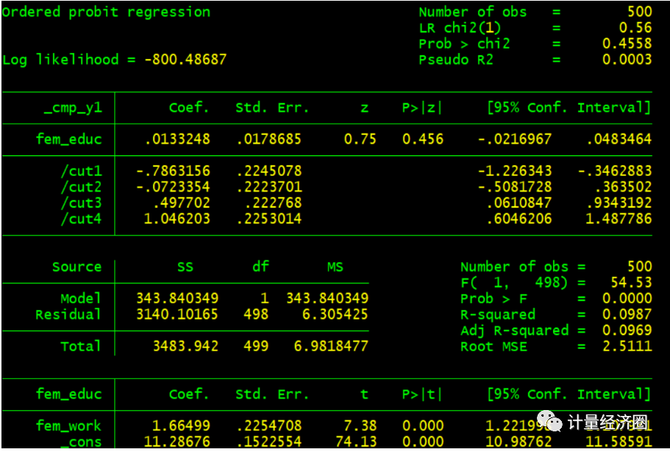Click the Model row label
The height and width of the screenshot is (452, 670).
tap(81, 298)
